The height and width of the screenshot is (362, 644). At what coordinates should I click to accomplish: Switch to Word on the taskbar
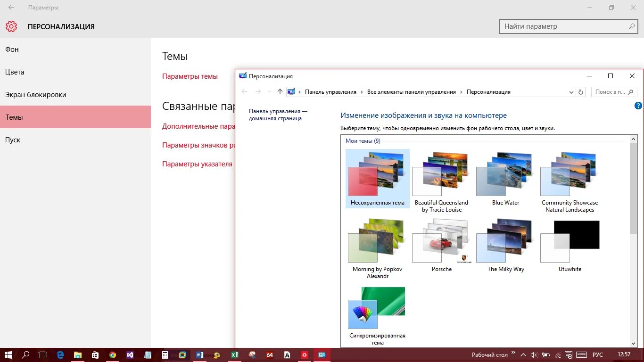tap(200, 355)
